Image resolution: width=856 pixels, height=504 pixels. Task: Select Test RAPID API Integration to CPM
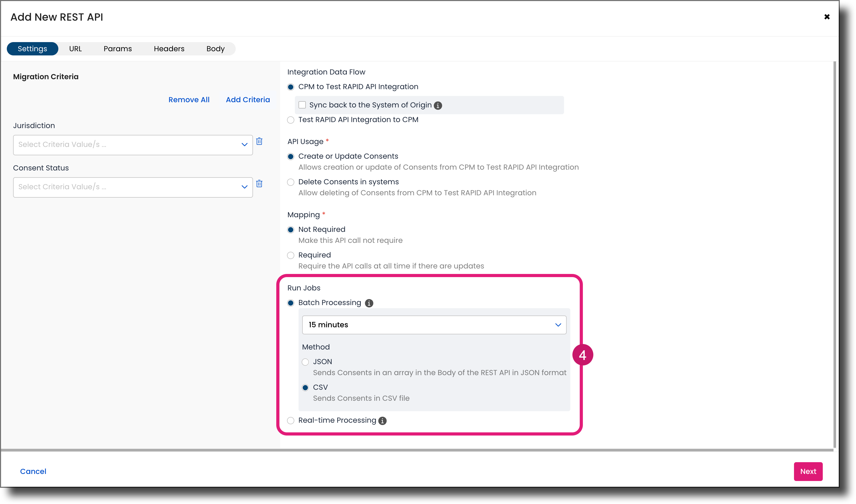(291, 120)
